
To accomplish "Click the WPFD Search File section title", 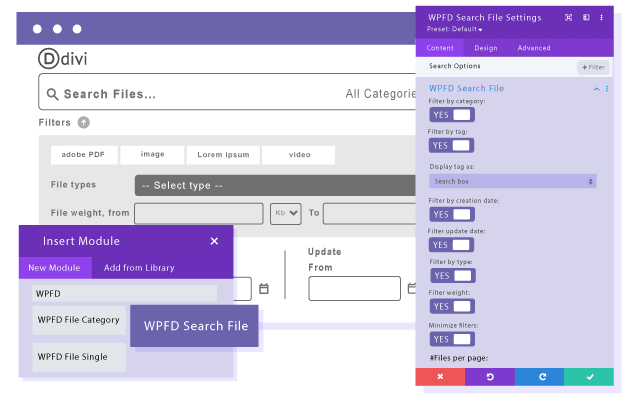I will pyautogui.click(x=466, y=88).
